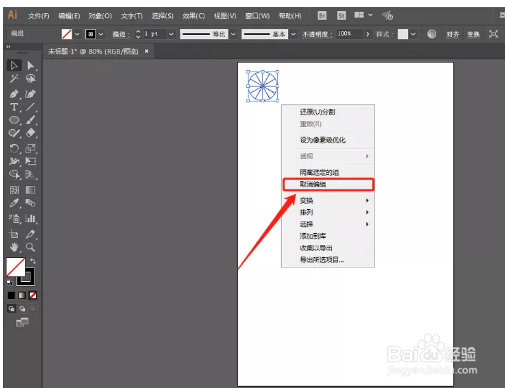Select the Line Segment tool
Screen dimensions: 505x388
click(30, 107)
